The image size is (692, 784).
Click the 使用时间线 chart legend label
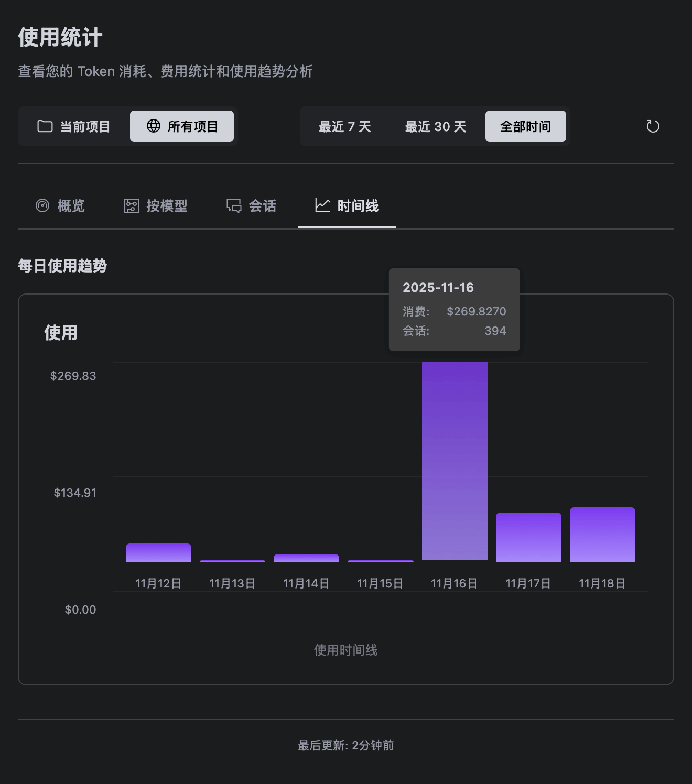click(x=345, y=650)
